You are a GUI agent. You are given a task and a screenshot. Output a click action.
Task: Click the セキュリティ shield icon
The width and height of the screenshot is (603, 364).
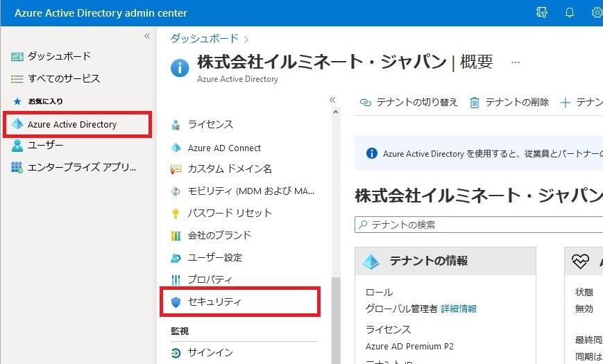[x=176, y=302]
